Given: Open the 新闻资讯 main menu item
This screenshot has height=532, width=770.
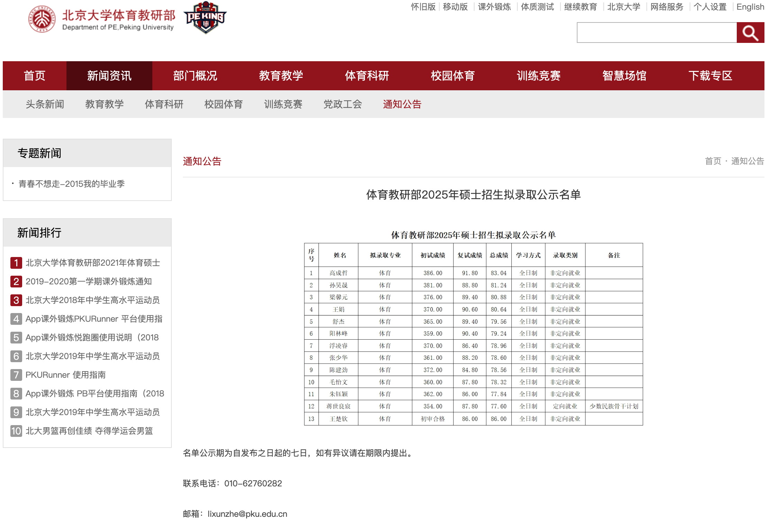Looking at the screenshot, I should click(109, 76).
